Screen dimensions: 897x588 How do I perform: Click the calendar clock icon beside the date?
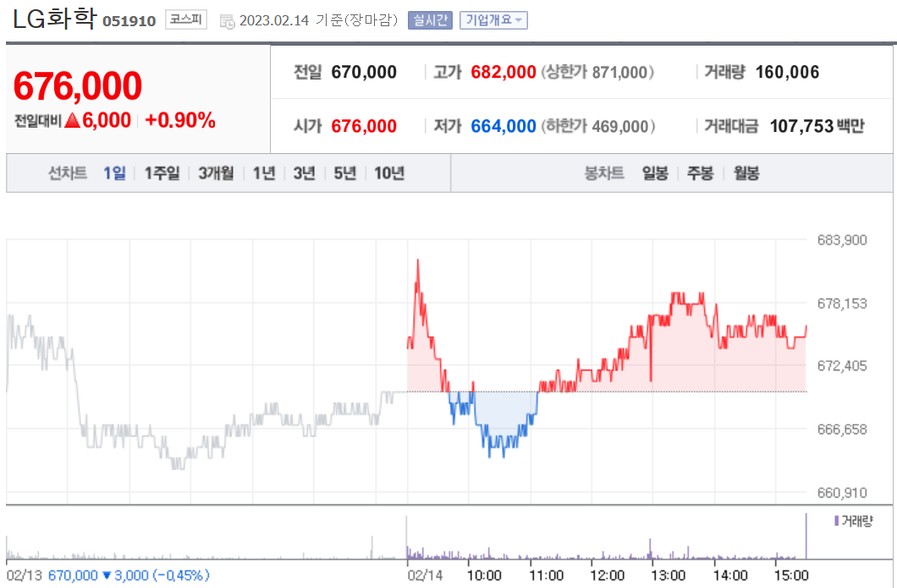pos(228,22)
